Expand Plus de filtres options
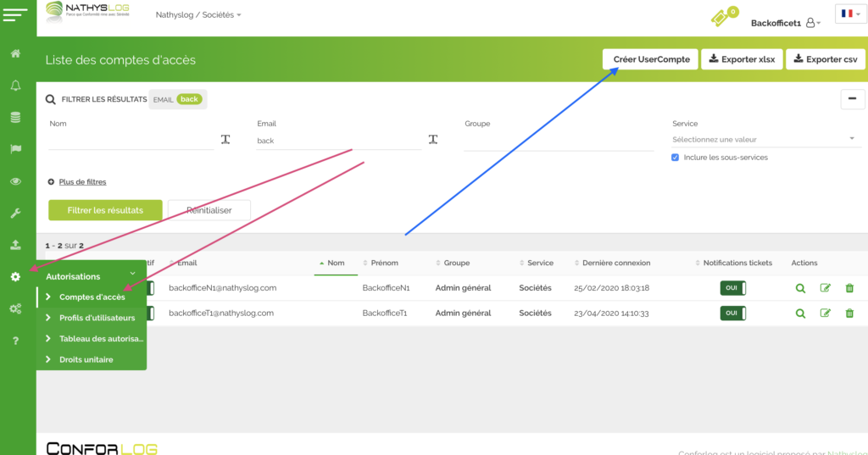This screenshot has height=455, width=868. tap(82, 181)
